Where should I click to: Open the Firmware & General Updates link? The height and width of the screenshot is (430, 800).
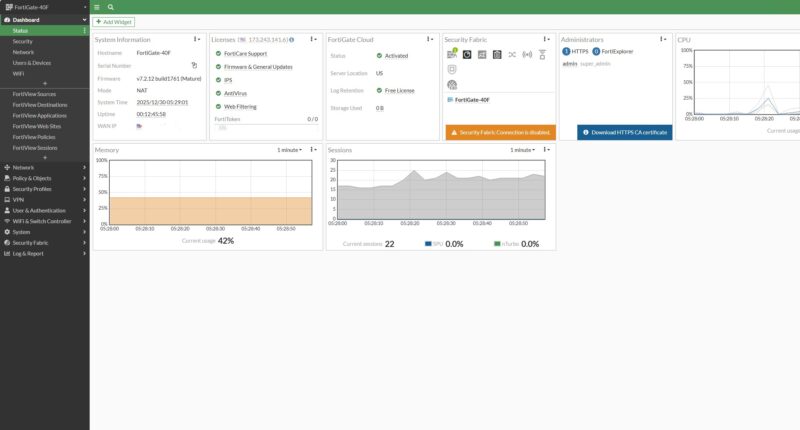coord(258,67)
